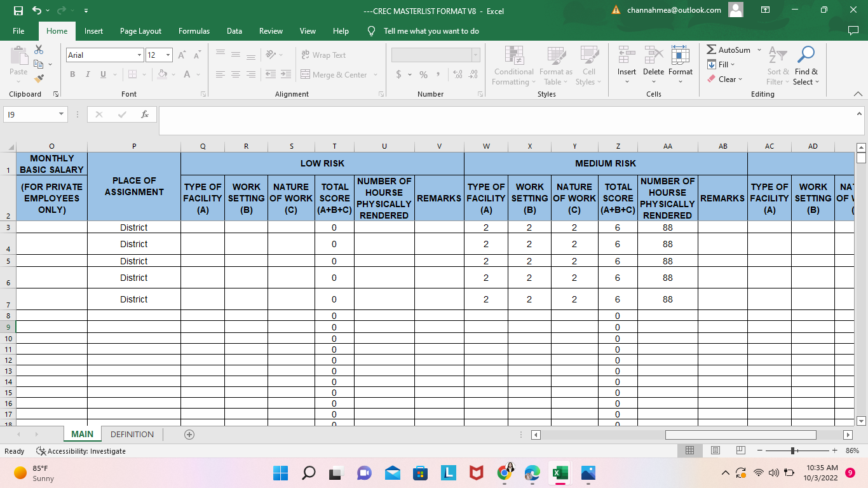
Task: Click the Merge & Center button
Action: pos(334,74)
